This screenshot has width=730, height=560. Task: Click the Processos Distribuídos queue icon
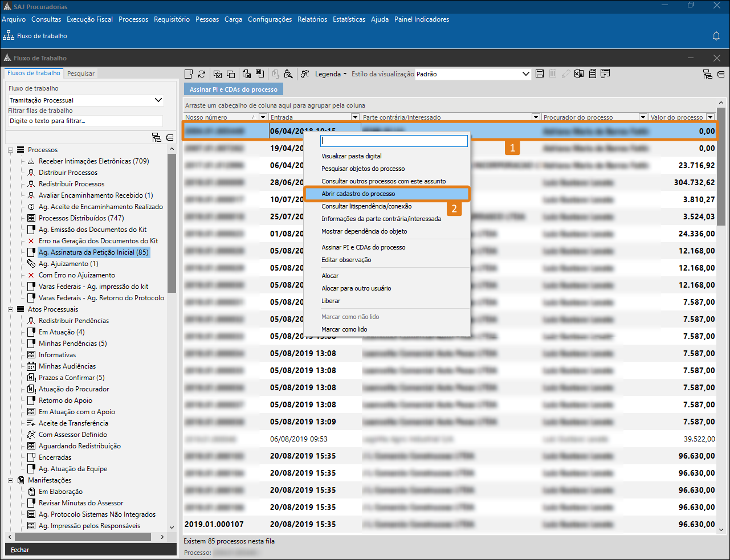[31, 218]
